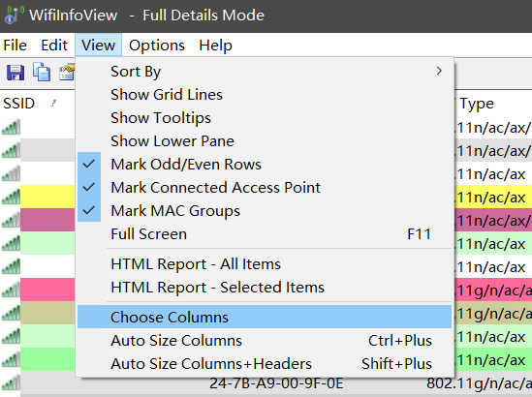Enable Show Lower Pane
532x397 pixels.
(x=265, y=141)
